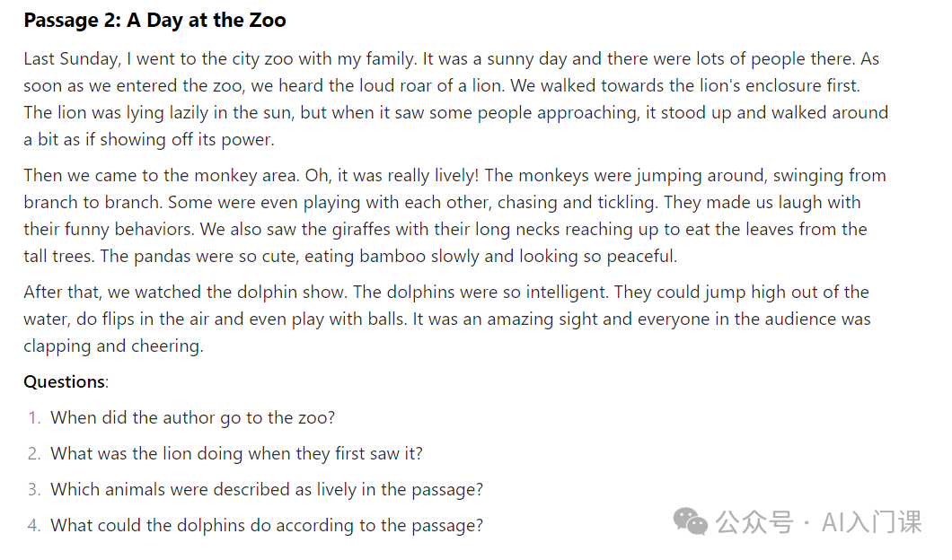Select question 3 about lively animals
The image size is (952, 560).
coord(267,490)
